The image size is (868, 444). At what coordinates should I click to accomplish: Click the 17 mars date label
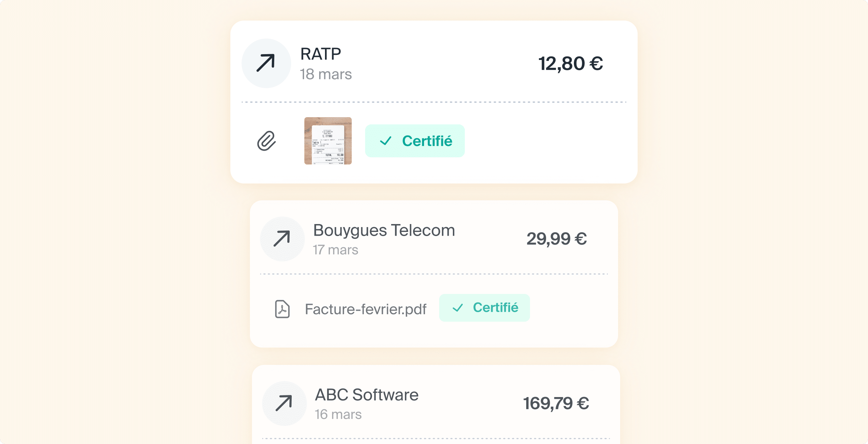point(335,250)
